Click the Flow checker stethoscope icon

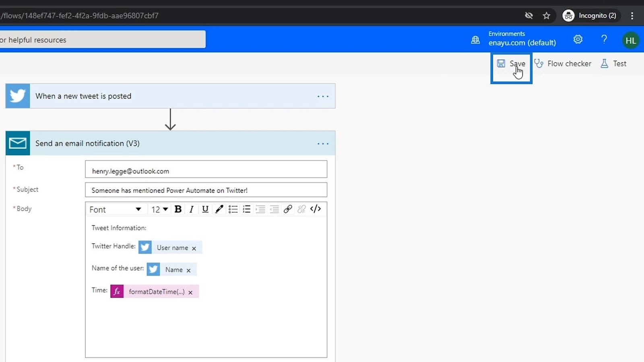(x=539, y=64)
